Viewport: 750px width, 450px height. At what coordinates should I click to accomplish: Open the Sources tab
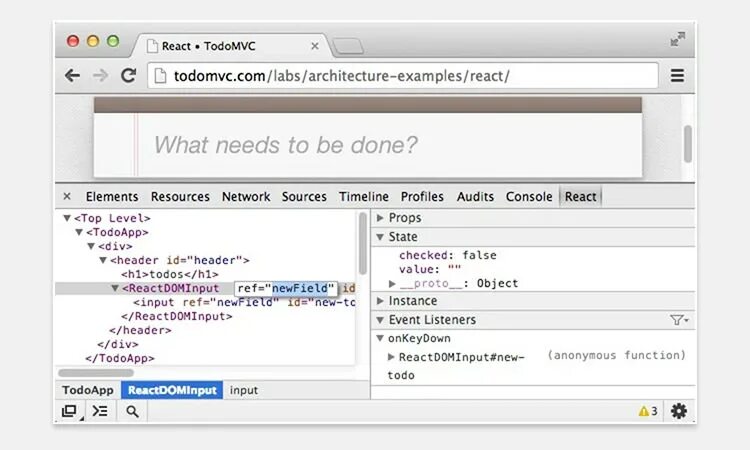click(x=304, y=197)
